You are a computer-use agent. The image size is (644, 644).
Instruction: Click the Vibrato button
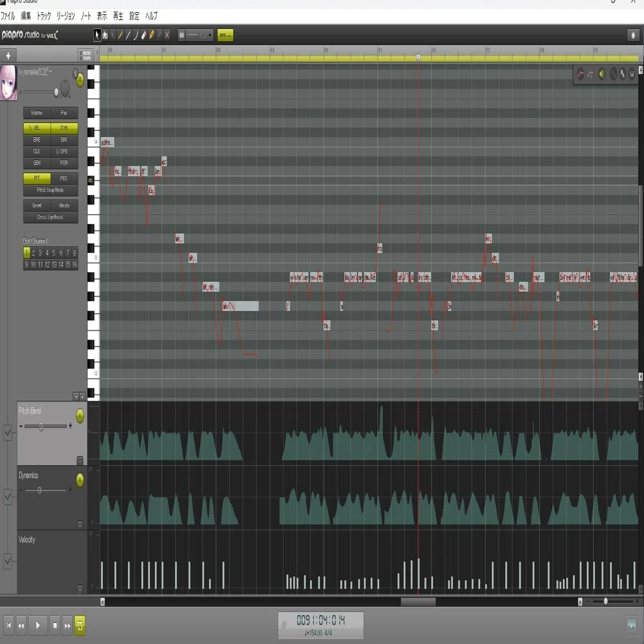point(64,205)
